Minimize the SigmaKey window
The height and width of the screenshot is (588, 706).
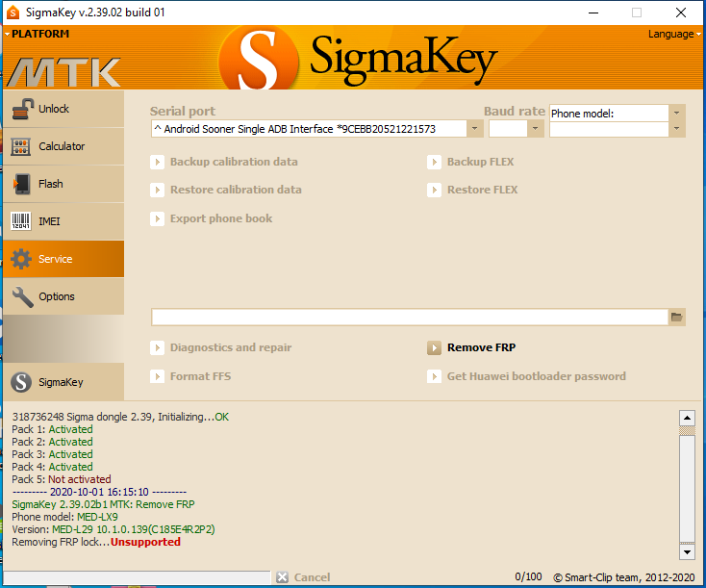[x=593, y=13]
